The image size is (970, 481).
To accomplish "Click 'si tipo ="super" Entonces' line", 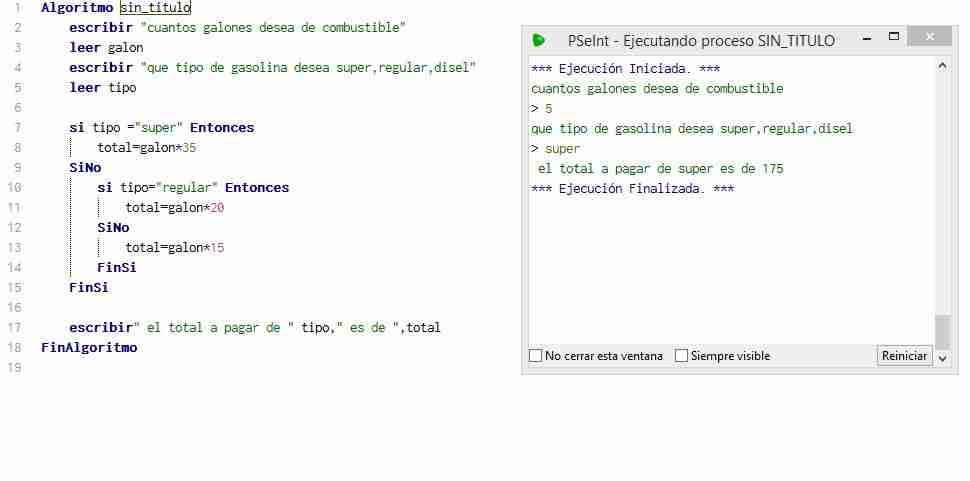I will point(161,128).
